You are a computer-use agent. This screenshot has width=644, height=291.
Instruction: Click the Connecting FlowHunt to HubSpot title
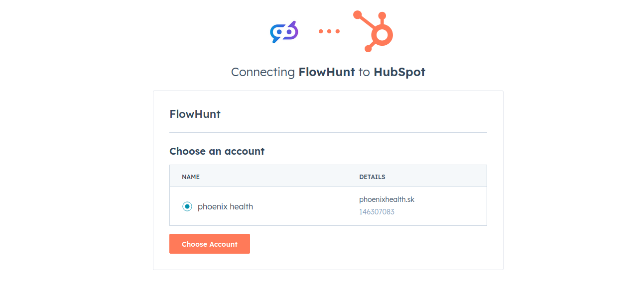(x=328, y=72)
